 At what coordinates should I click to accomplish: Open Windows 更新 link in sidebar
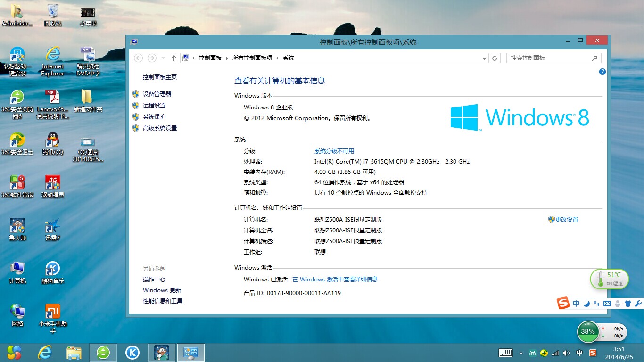pos(162,290)
